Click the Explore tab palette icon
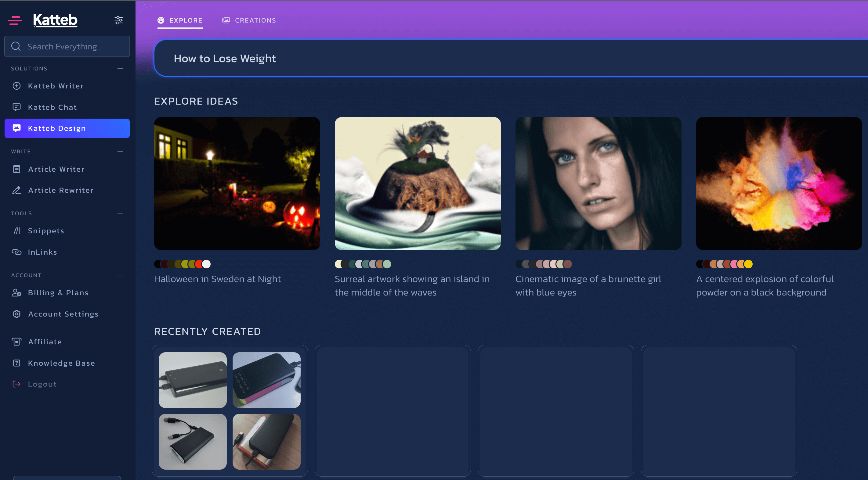868x480 pixels. coord(161,20)
